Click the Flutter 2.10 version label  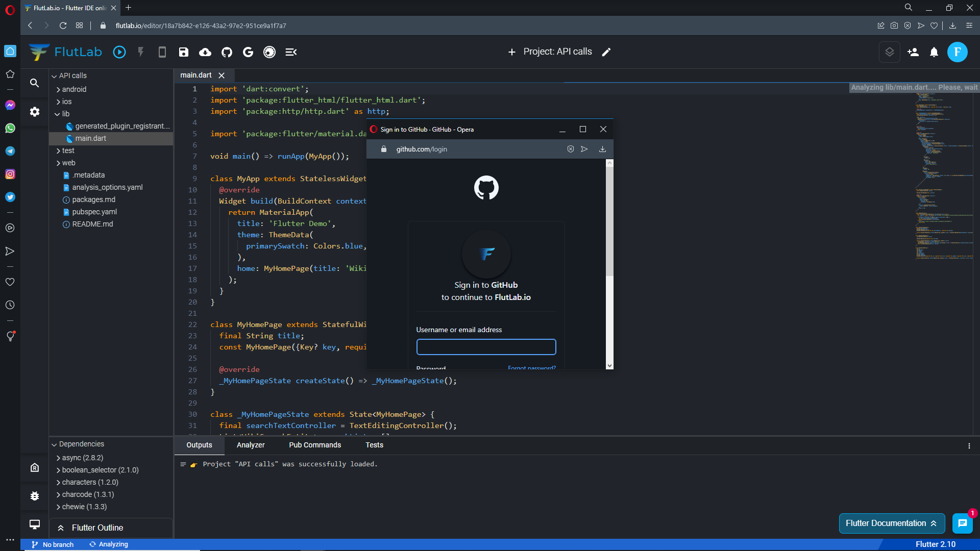[x=935, y=544]
